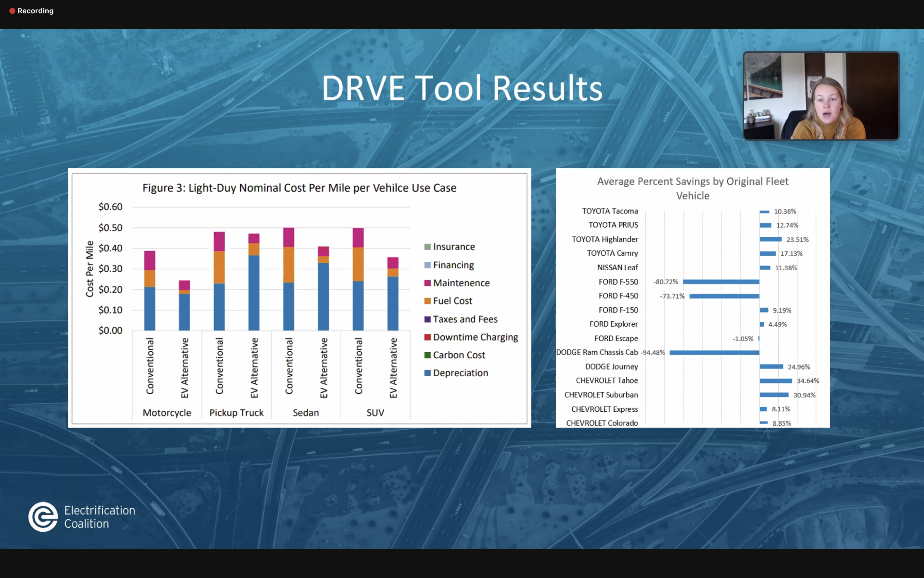
Task: Click the Pickup Truck EV Alternative bar
Action: pyautogui.click(x=254, y=282)
